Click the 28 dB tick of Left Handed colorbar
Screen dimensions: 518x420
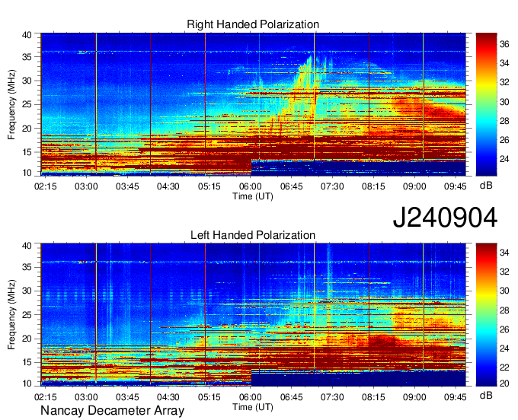tap(504, 310)
